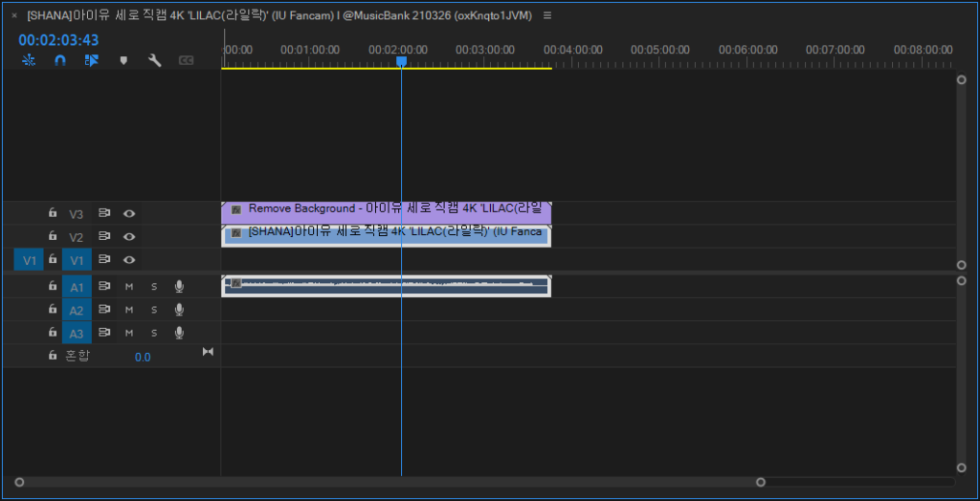Viewport: 980px width, 501px height.
Task: Toggle lock on track V3
Action: [54, 213]
